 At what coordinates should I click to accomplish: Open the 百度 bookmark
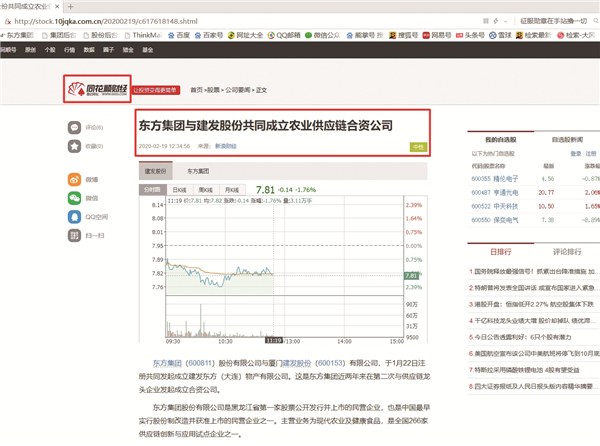click(179, 35)
